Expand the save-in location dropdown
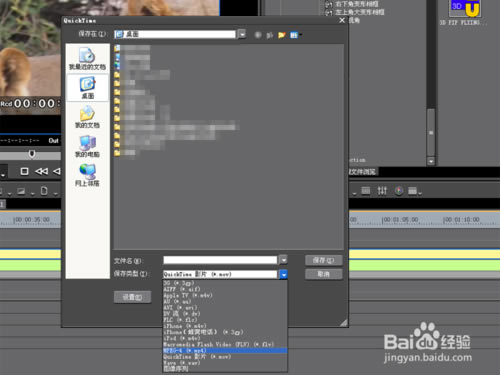 click(242, 34)
